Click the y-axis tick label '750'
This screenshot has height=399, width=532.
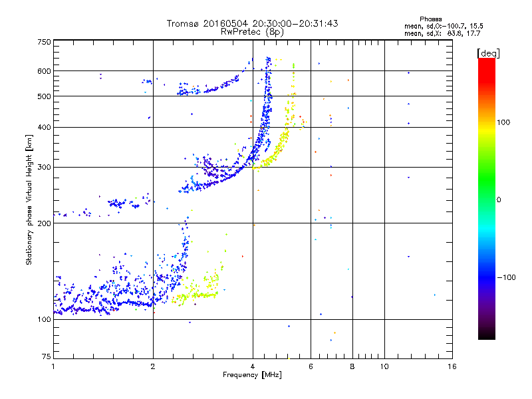coord(45,42)
